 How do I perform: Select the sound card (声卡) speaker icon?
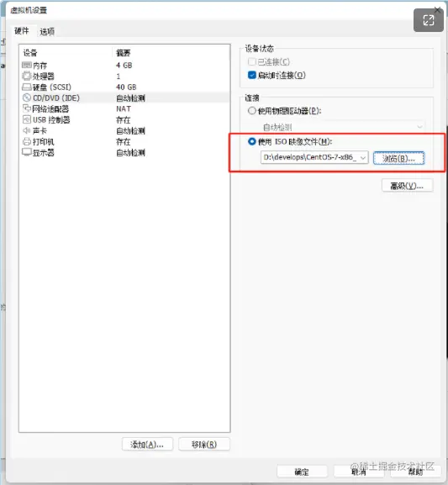[27, 130]
